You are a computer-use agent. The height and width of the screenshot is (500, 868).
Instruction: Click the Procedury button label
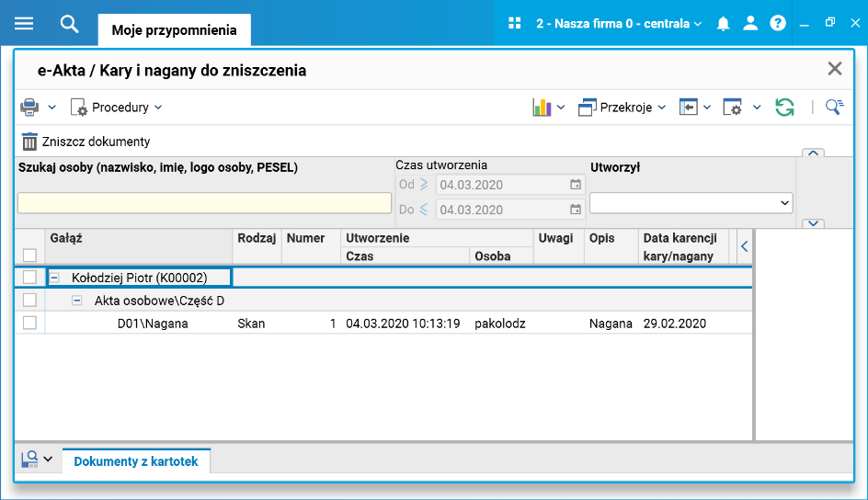coord(120,108)
